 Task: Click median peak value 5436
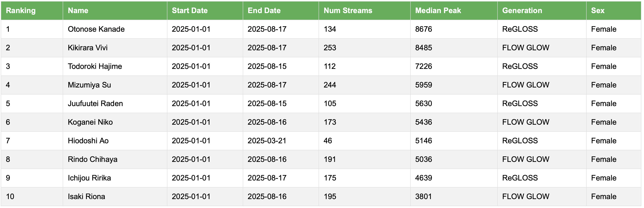pos(424,122)
